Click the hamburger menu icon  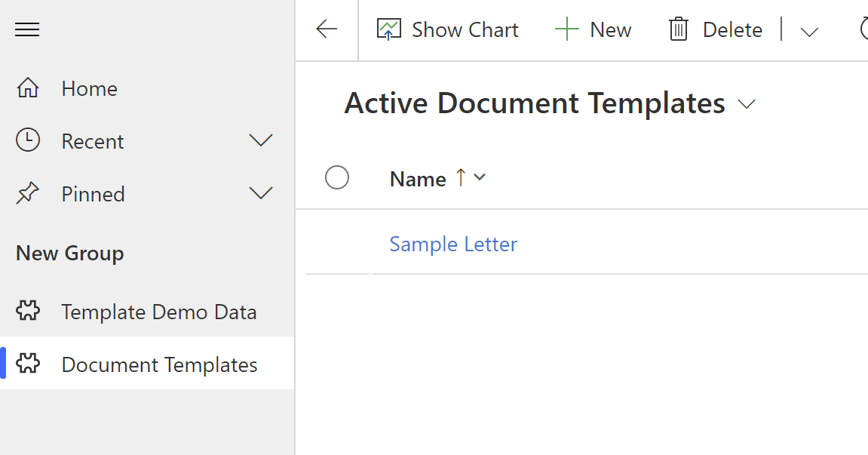pyautogui.click(x=27, y=29)
